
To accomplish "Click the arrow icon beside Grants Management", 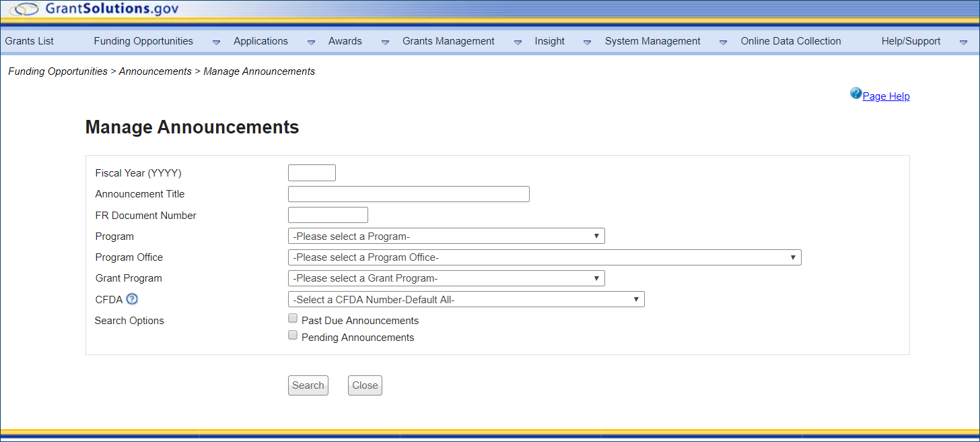I will point(518,42).
